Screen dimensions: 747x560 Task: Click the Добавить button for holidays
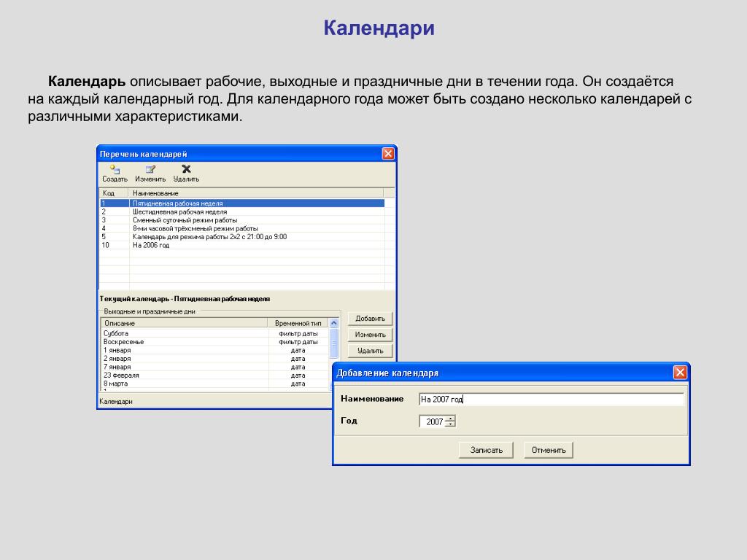pos(370,319)
